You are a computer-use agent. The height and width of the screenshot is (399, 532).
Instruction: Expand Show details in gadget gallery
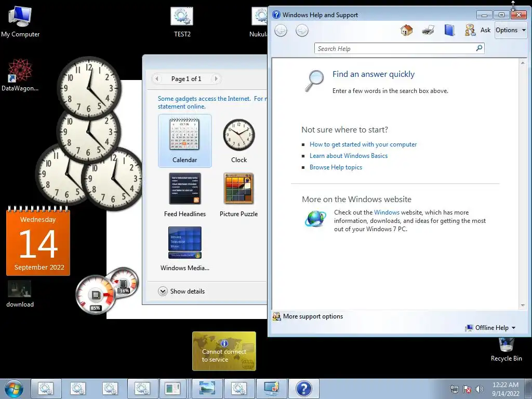[x=181, y=291]
